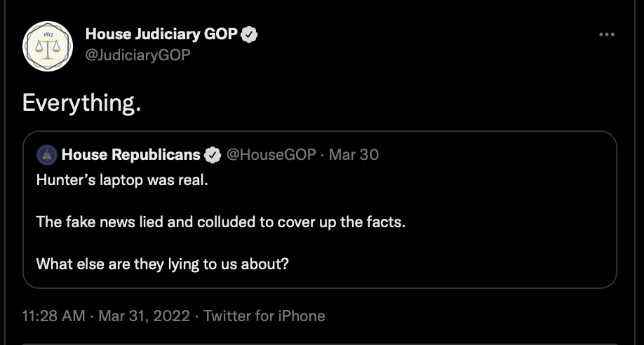The height and width of the screenshot is (345, 644).
Task: Open the House Judiciary GOP display name
Action: (161, 34)
